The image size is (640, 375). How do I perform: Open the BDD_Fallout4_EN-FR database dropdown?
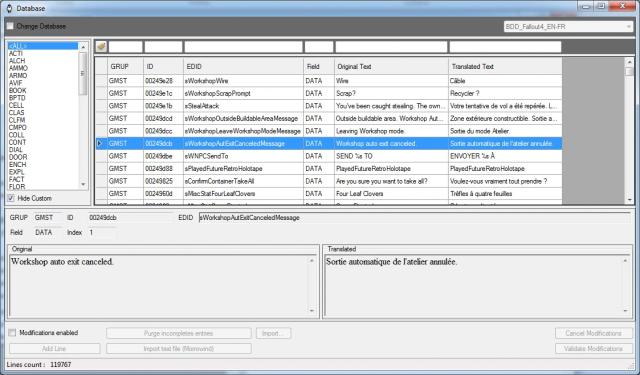pyautogui.click(x=568, y=27)
